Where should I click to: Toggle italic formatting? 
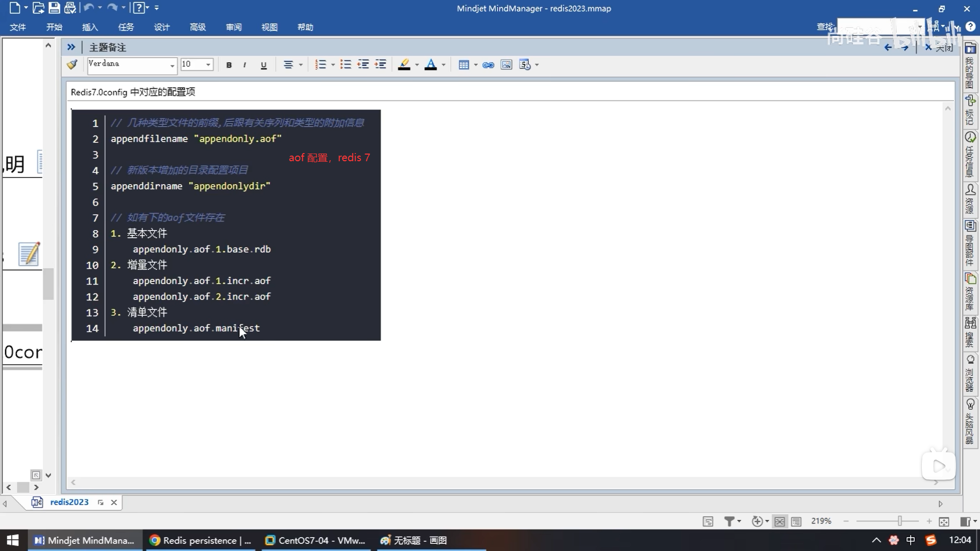(245, 65)
